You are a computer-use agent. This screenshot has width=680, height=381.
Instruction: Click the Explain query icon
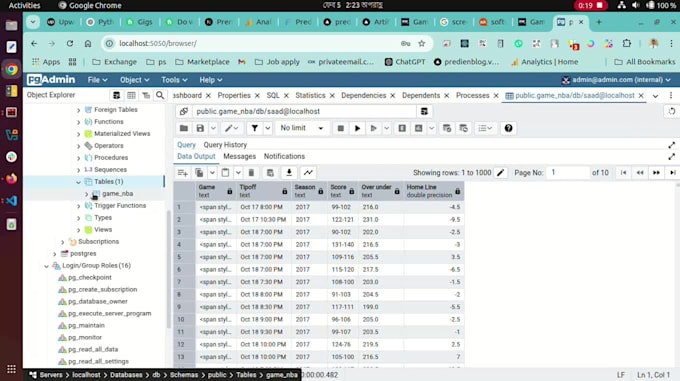click(402, 128)
